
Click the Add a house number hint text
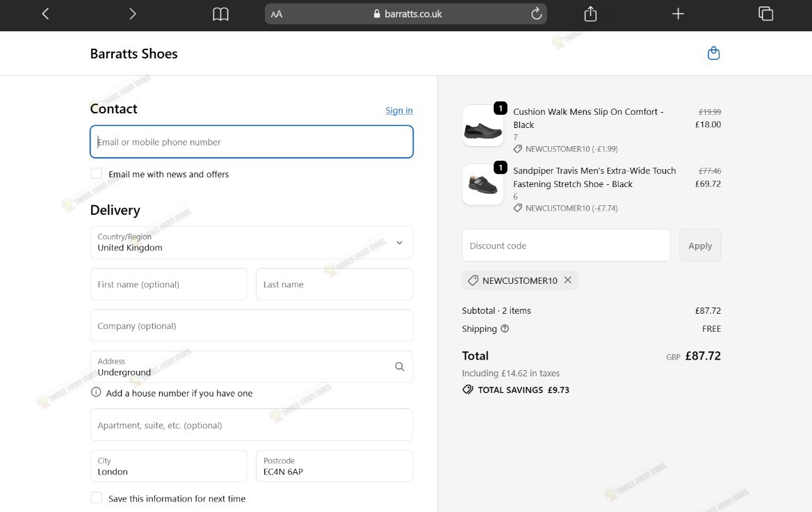[x=179, y=393]
